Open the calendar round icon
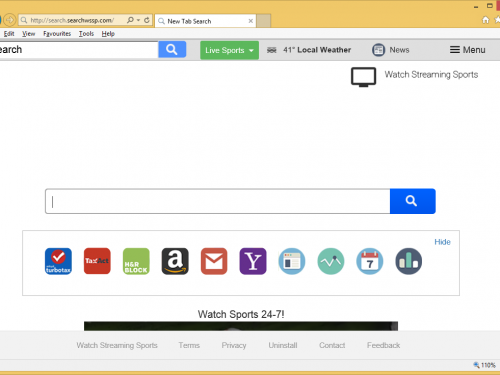The image size is (500, 375). pyautogui.click(x=370, y=261)
